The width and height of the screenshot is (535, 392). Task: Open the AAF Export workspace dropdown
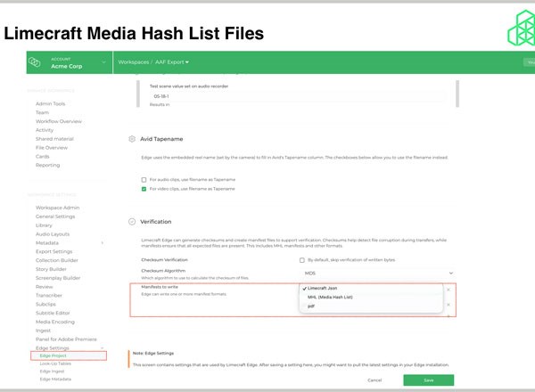pyautogui.click(x=172, y=62)
